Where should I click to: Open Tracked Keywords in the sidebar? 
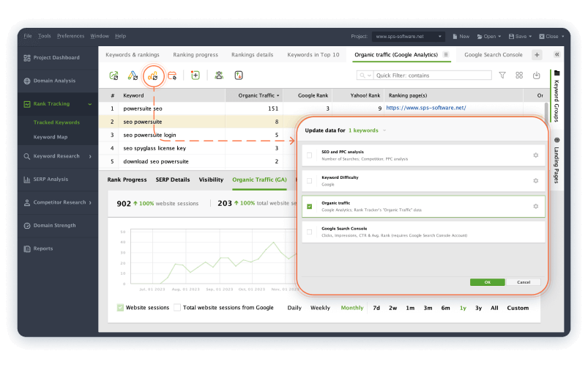(x=56, y=122)
